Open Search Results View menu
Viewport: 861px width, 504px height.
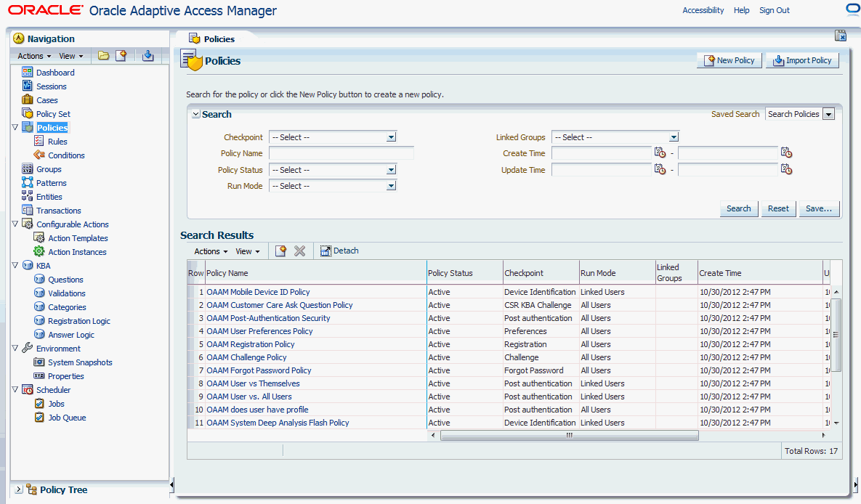(x=248, y=251)
